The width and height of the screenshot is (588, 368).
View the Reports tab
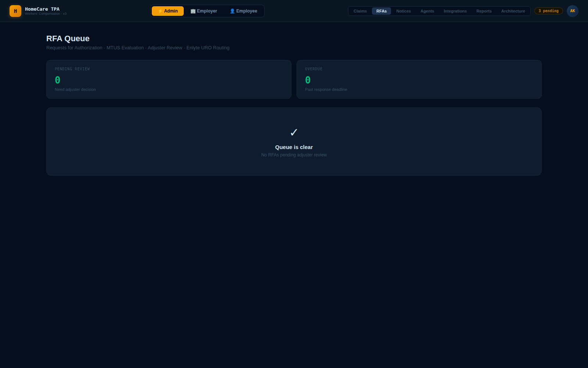(484, 11)
